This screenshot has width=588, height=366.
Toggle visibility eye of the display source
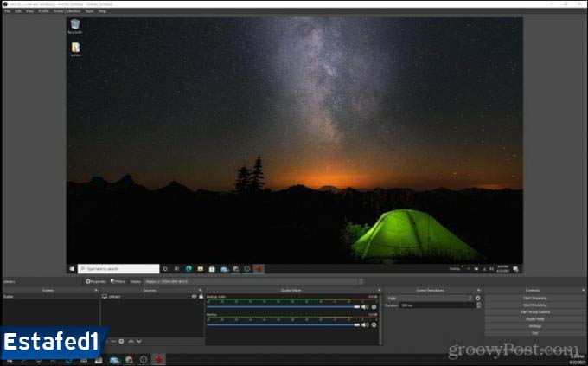coord(194,297)
